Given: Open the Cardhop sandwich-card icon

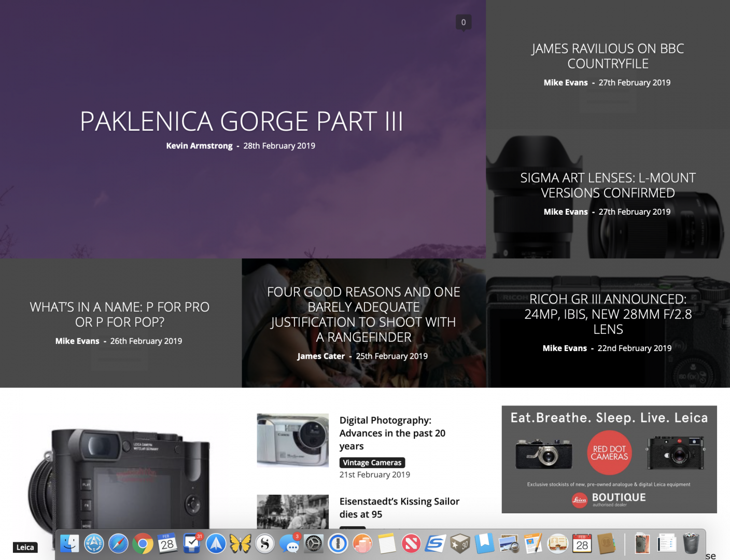Looking at the screenshot, I should coord(558,543).
